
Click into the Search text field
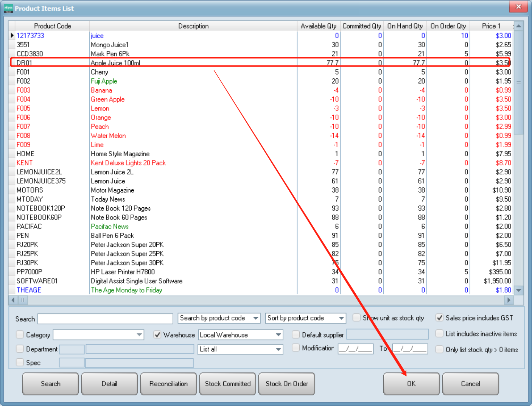(105, 319)
